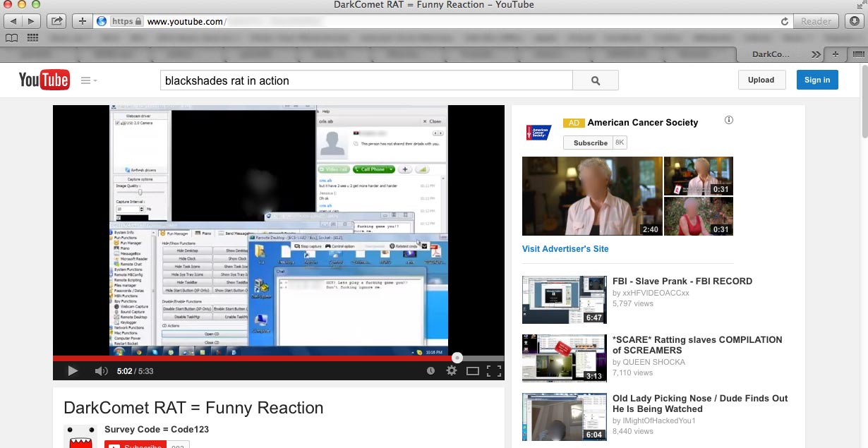868x448 pixels.
Task: Open Safari's Downloads button
Action: tap(855, 21)
